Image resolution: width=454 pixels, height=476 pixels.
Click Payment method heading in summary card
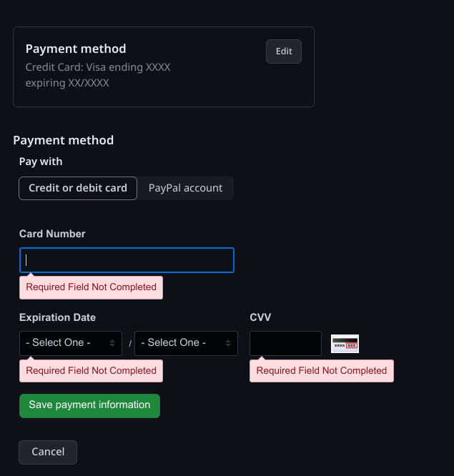tap(76, 49)
